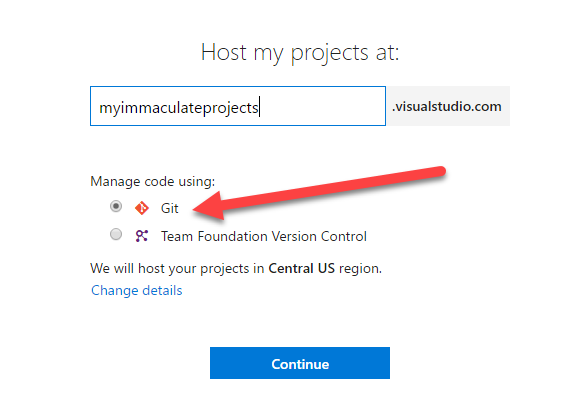Click the word "projects" in the heading
Image resolution: width=569 pixels, height=406 pixels.
click(330, 54)
